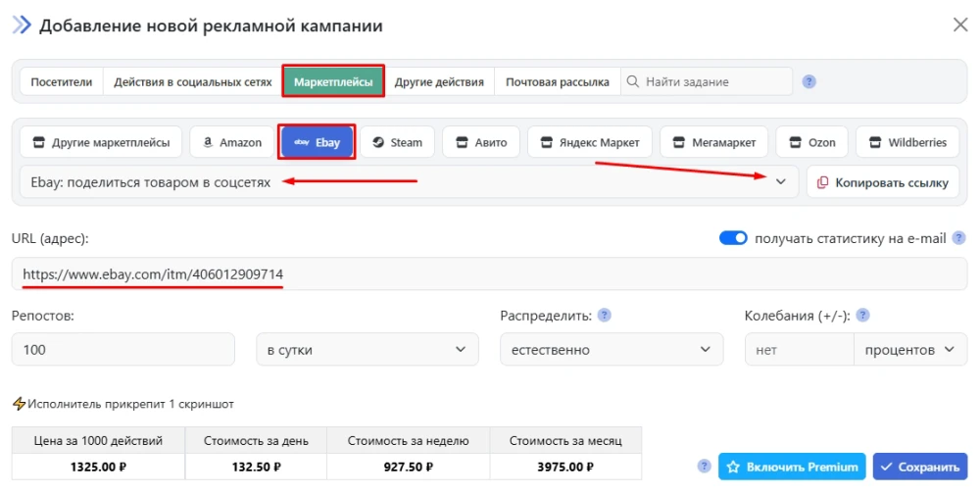The image size is (980, 494).
Task: Select the Мегамаркет marketplace button
Action: point(714,142)
